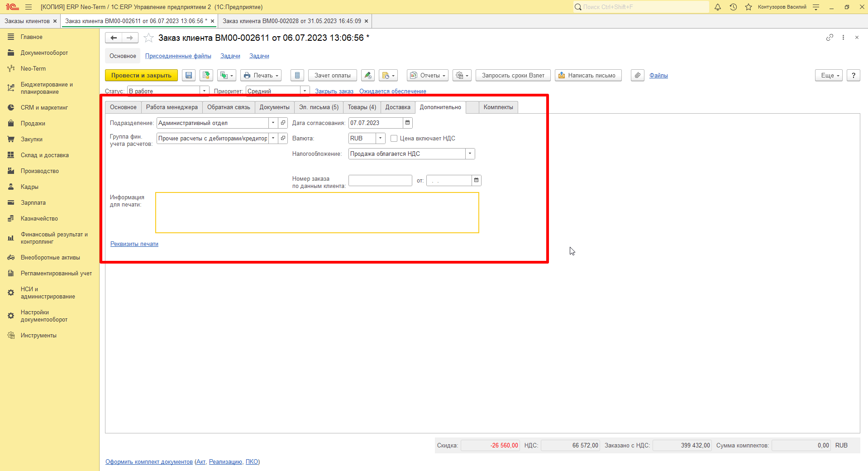Viewport: 868px width, 471px height.
Task: Click the paperclip attachments icon
Action: pyautogui.click(x=638, y=76)
